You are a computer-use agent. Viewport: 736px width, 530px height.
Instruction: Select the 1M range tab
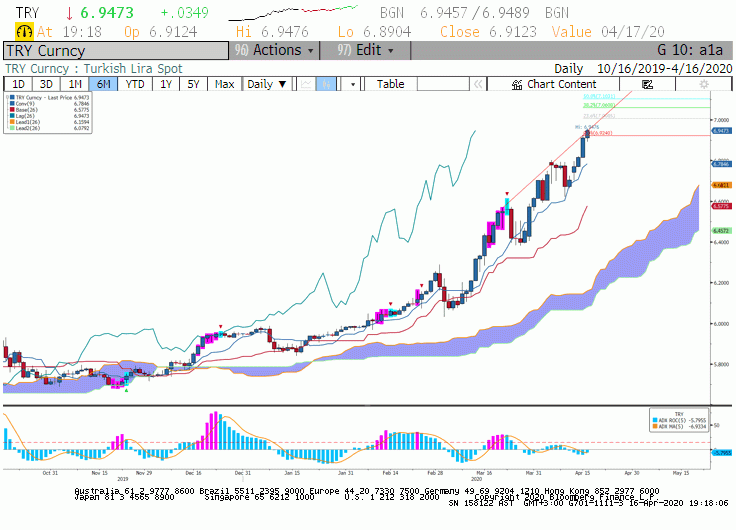click(75, 84)
